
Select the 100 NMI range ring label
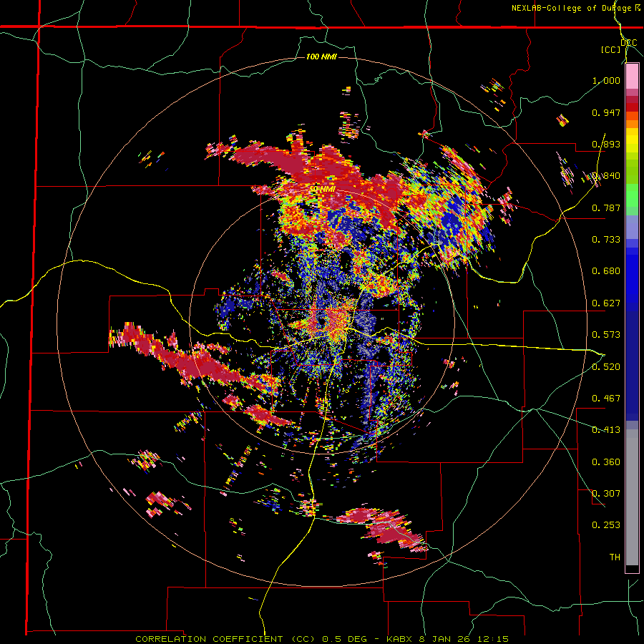(321, 57)
